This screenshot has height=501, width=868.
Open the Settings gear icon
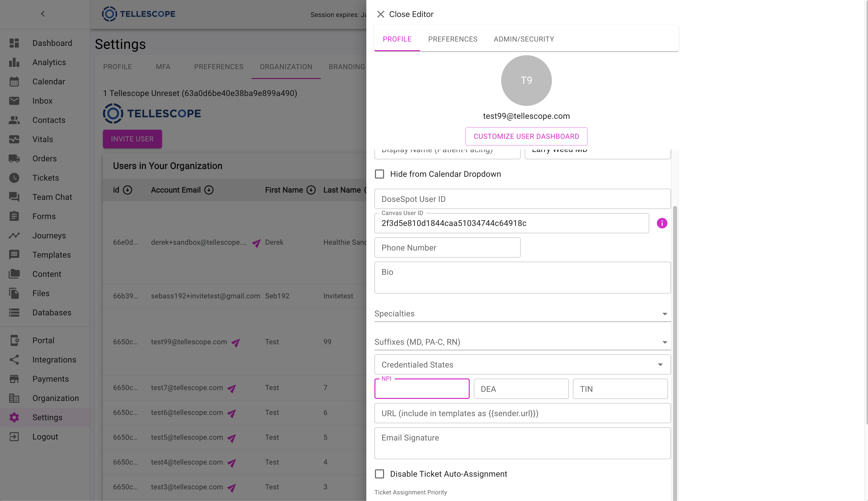tap(14, 418)
